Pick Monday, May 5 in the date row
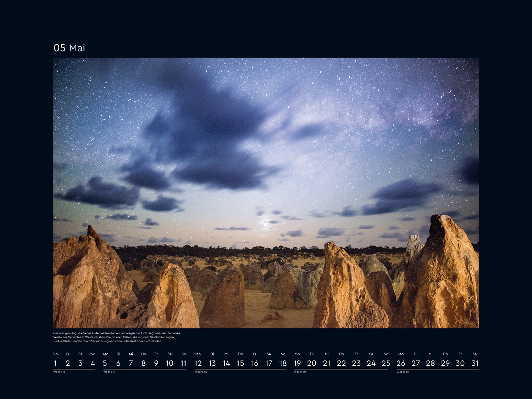The height and width of the screenshot is (399, 532). point(105,363)
